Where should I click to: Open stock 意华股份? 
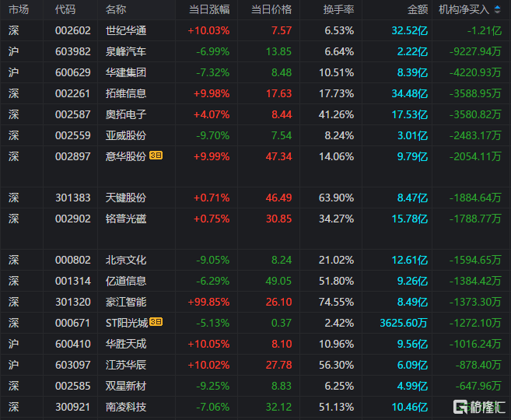[x=126, y=156]
